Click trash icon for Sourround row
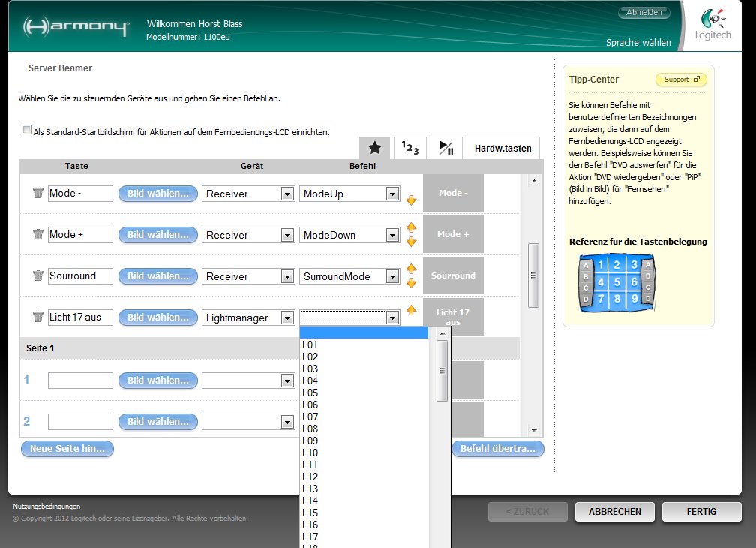Screen dimensions: 756x548 (38, 276)
